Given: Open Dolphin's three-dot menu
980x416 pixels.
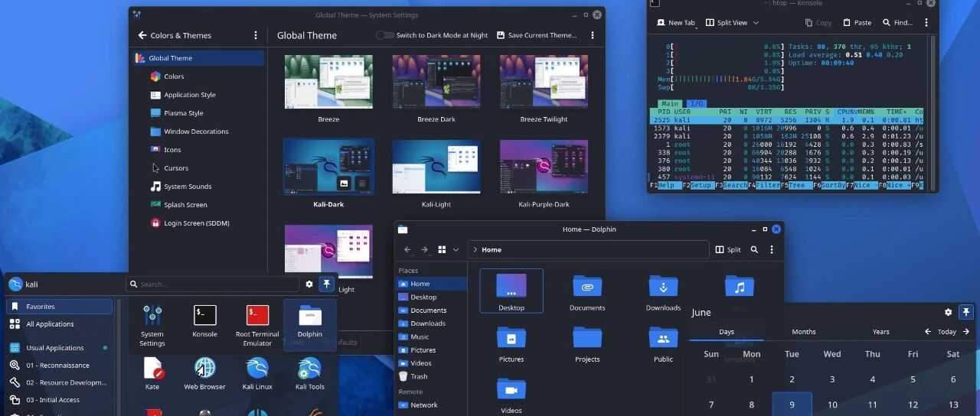Looking at the screenshot, I should (x=772, y=249).
